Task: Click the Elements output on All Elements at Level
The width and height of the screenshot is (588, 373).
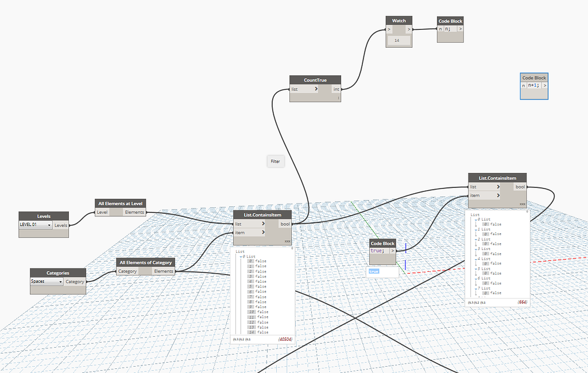Action: point(133,212)
